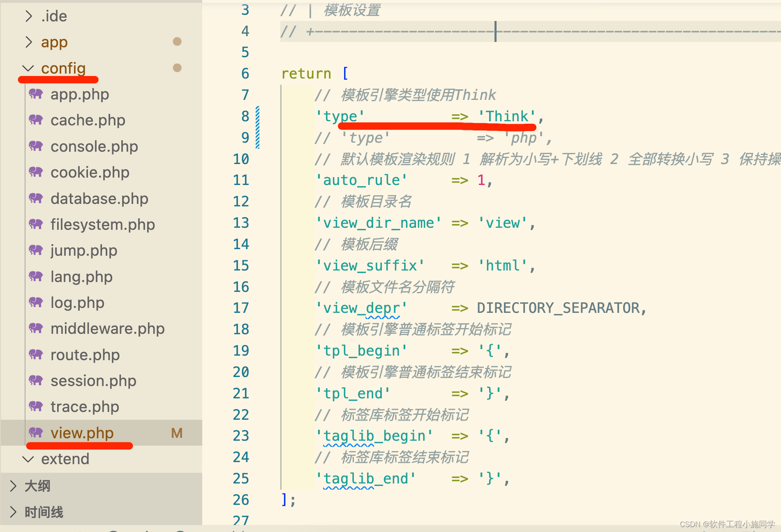
Task: Open session.php from the sidebar
Action: (x=93, y=380)
